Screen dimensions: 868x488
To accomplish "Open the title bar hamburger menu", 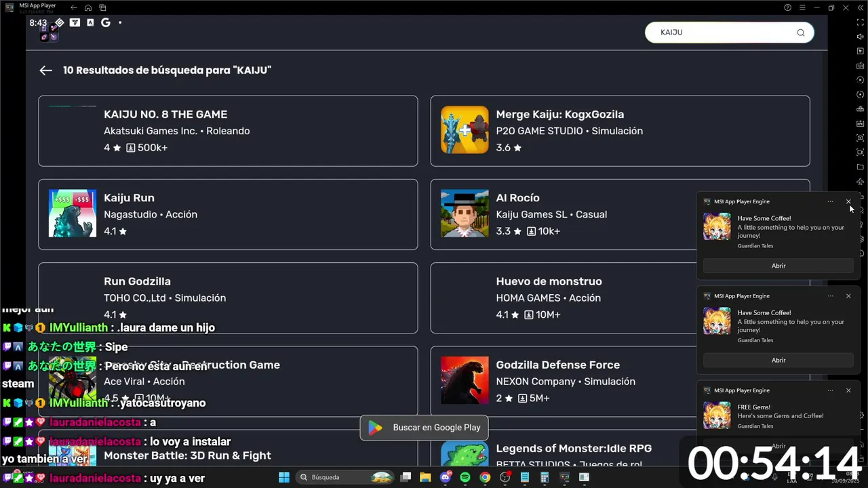I will 802,7.
